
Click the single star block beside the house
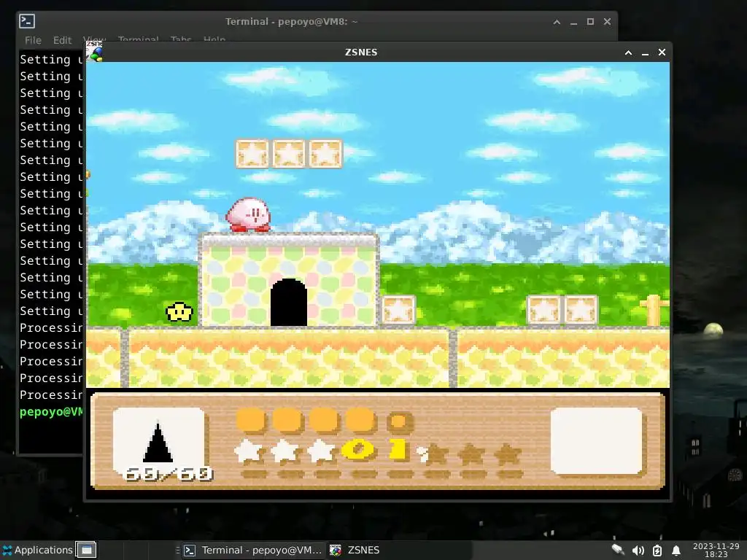tap(399, 310)
